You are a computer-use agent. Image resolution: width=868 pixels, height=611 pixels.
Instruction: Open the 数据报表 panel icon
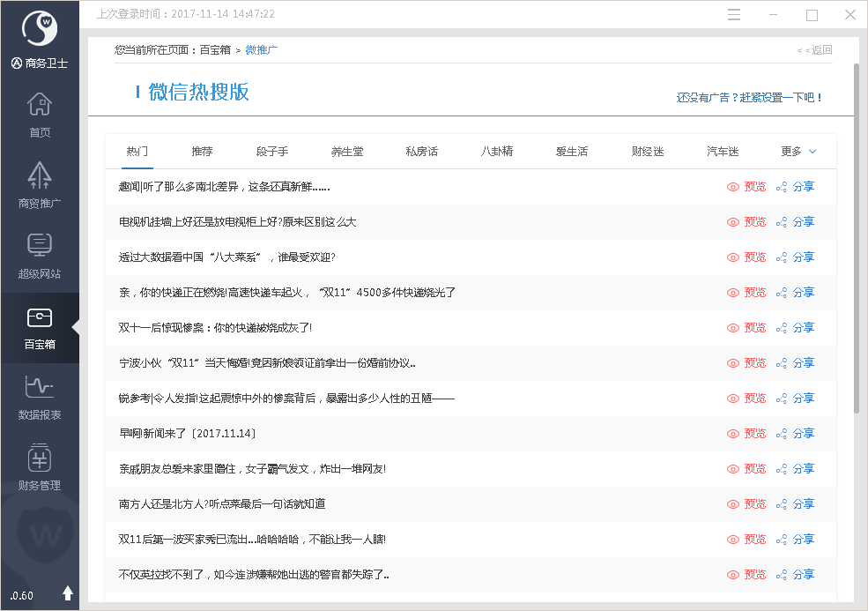point(39,395)
